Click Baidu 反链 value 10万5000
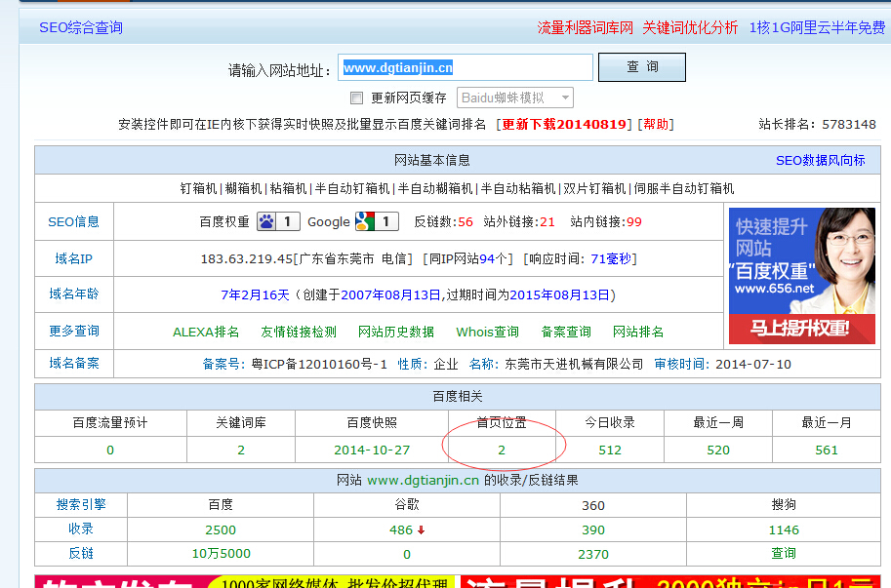Viewport: 891px width, 588px height. click(222, 553)
